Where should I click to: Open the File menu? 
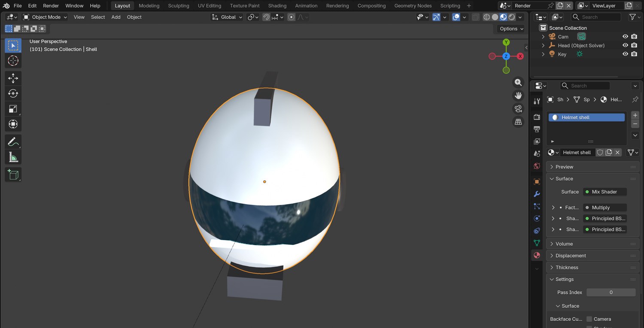pos(18,6)
